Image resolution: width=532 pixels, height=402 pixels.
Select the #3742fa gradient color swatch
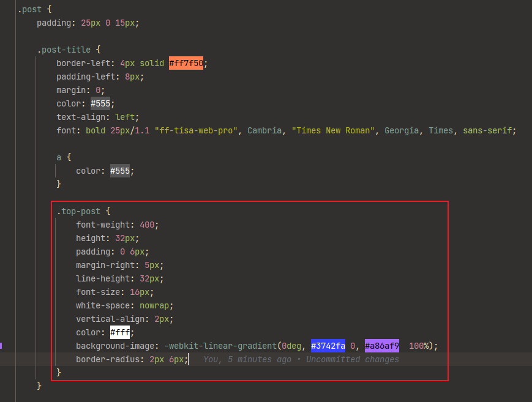click(328, 346)
